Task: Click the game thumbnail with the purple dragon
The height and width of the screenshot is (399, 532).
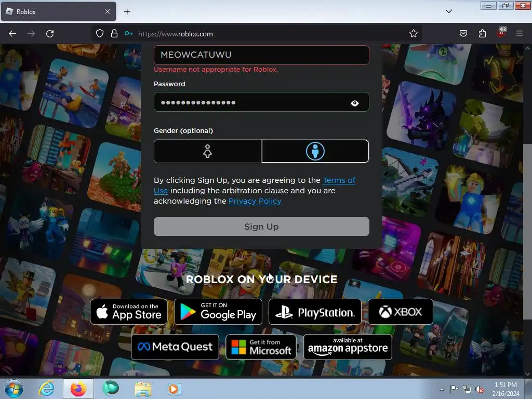Action: click(x=421, y=115)
